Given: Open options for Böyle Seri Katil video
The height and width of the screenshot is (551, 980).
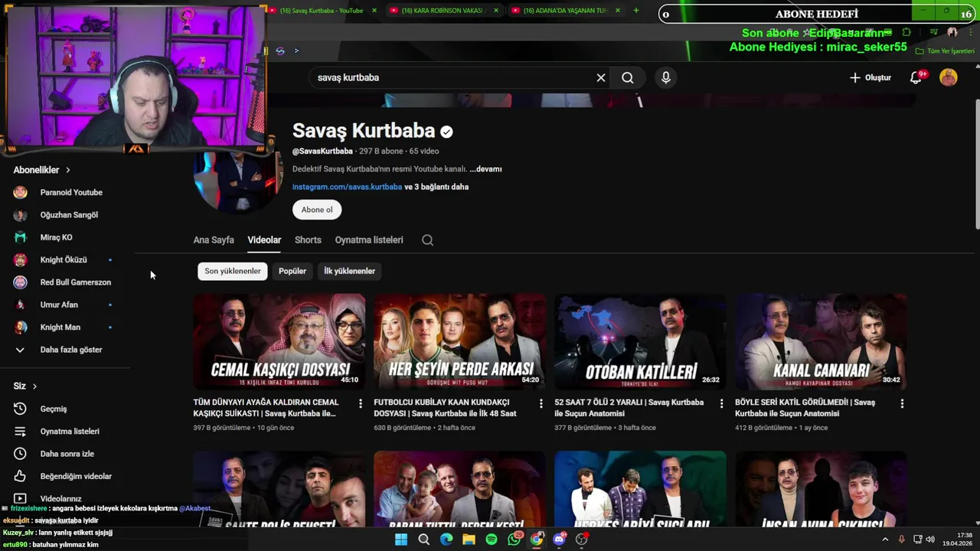Looking at the screenshot, I should tap(902, 403).
